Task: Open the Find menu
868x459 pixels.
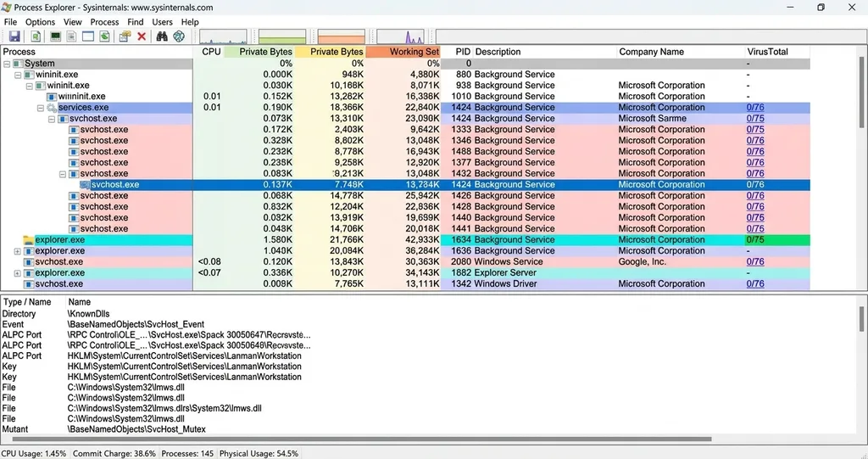Action: point(136,22)
